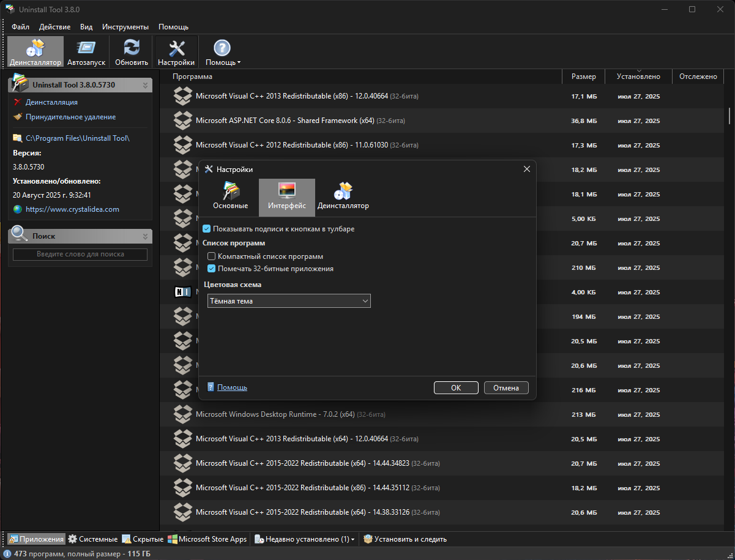Collapse the Поиск panel chevron
The width and height of the screenshot is (735, 560).
click(145, 236)
